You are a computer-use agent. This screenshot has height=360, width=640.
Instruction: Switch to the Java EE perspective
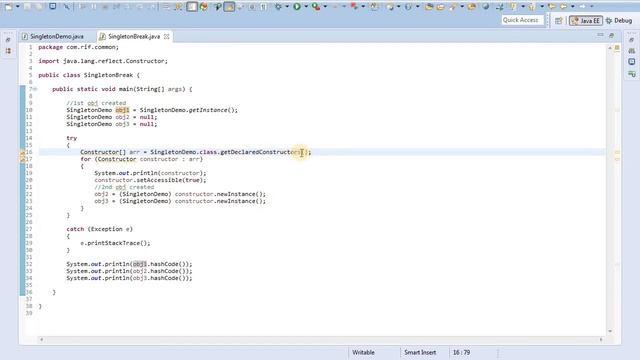pyautogui.click(x=586, y=20)
